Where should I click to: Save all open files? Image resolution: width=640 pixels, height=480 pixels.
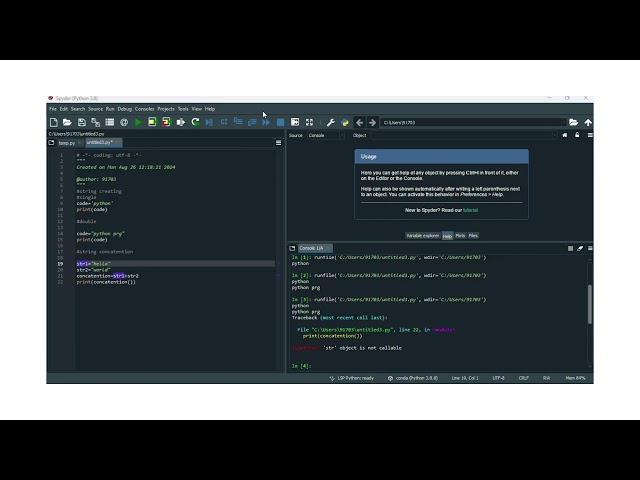click(96, 122)
